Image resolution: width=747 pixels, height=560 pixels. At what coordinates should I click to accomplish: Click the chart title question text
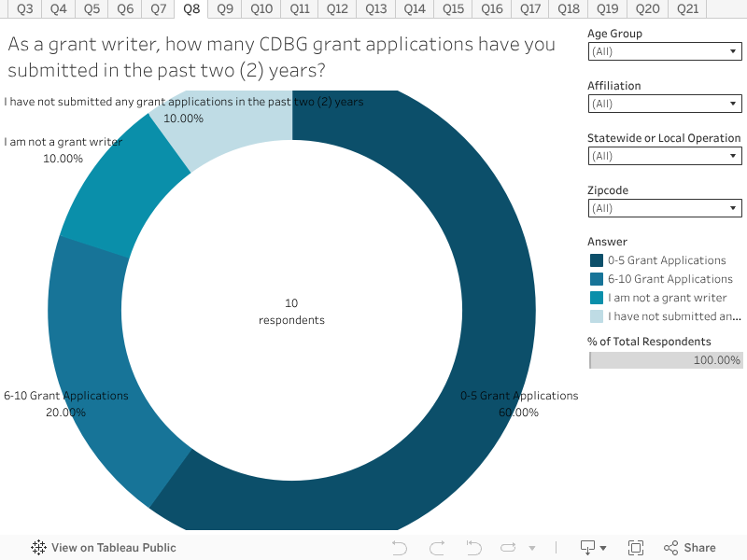(282, 57)
